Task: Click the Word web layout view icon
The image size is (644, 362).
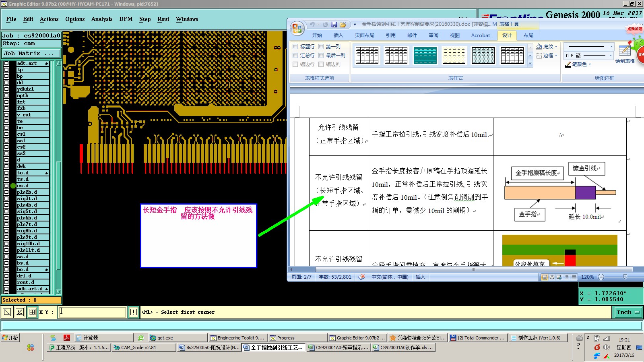Action: (559, 277)
